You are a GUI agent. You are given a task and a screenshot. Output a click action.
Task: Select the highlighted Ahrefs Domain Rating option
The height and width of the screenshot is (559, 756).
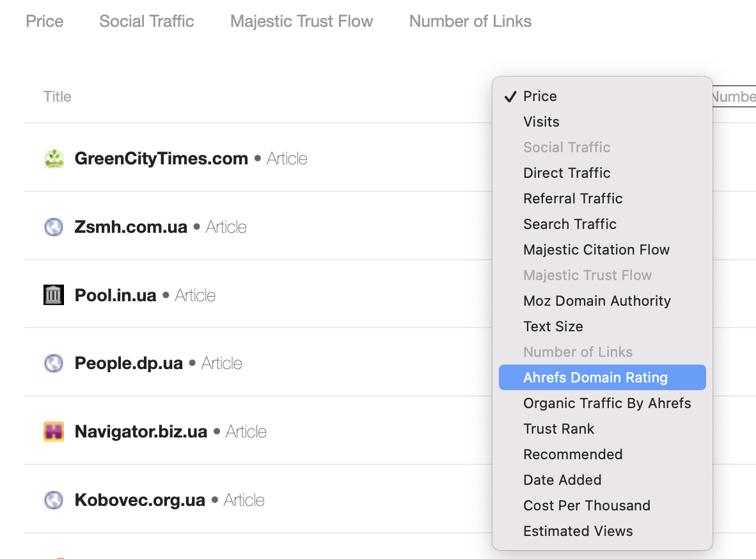pyautogui.click(x=595, y=377)
